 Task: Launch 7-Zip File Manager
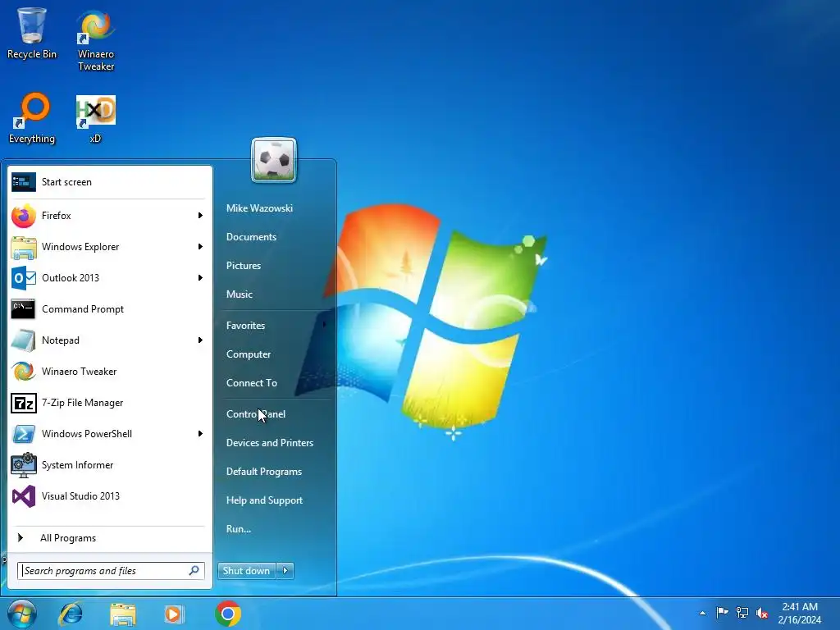pos(110,402)
